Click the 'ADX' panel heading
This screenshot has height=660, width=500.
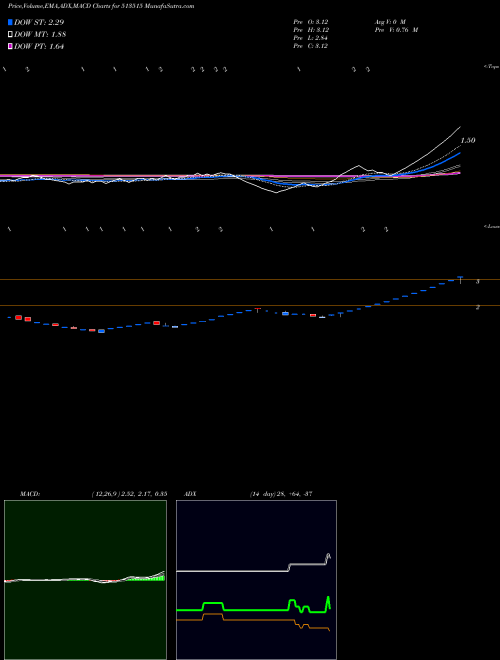click(x=191, y=494)
